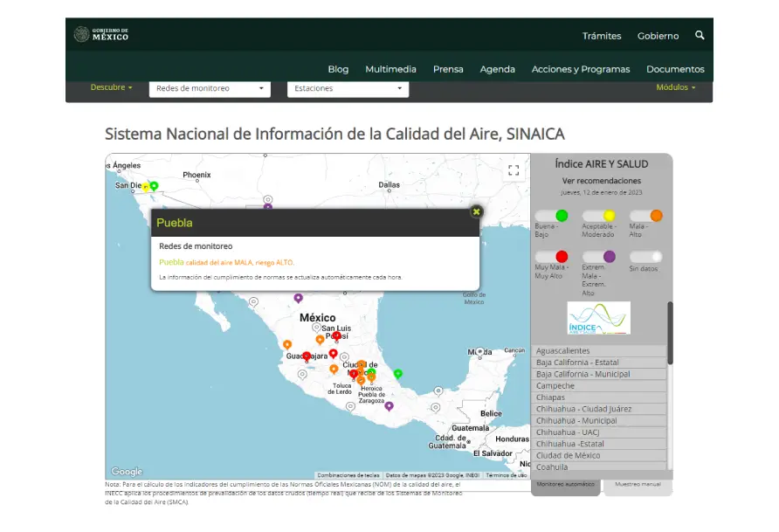
Task: Click the purple marker near Oaxaca coast
Action: pos(389,406)
